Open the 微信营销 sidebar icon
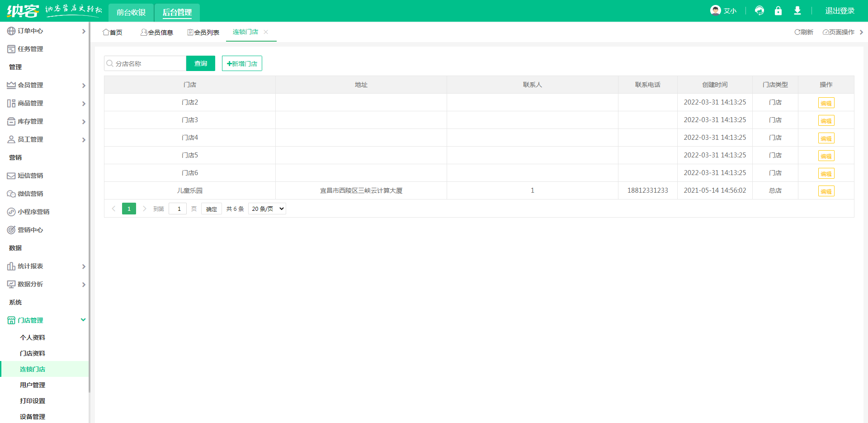This screenshot has width=868, height=423. [x=11, y=194]
